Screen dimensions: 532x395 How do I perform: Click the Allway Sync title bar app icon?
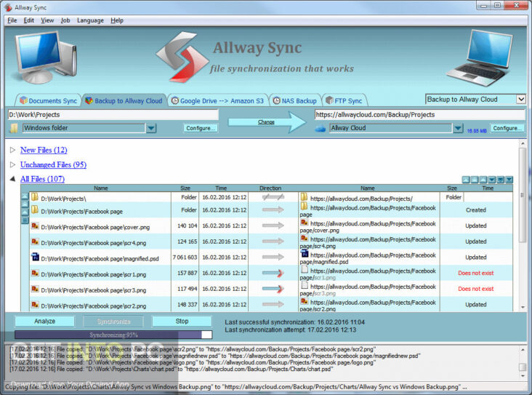pyautogui.click(x=7, y=7)
